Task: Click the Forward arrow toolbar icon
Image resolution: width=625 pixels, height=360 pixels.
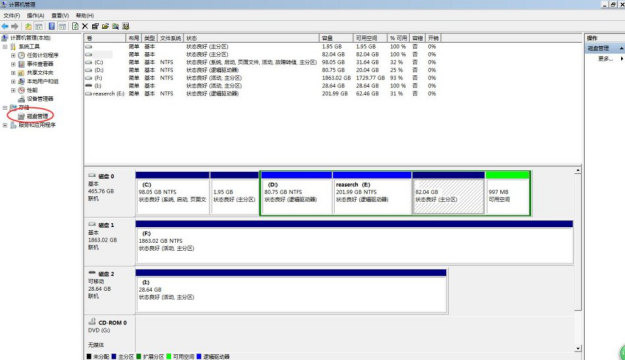Action: click(15, 26)
